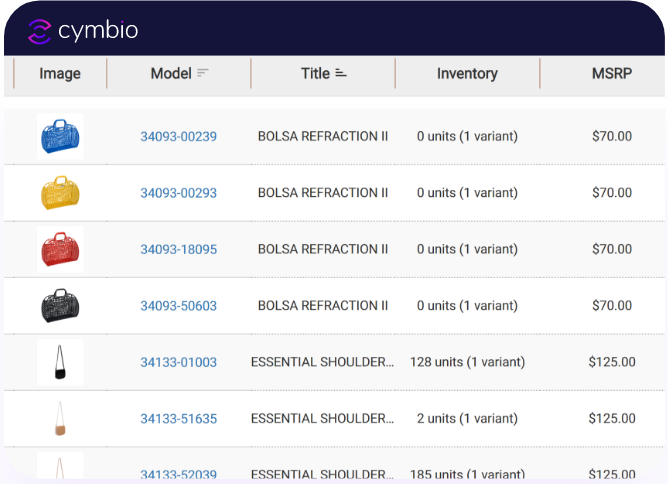The height and width of the screenshot is (484, 668).
Task: Click the Inventory column header
Action: point(467,73)
